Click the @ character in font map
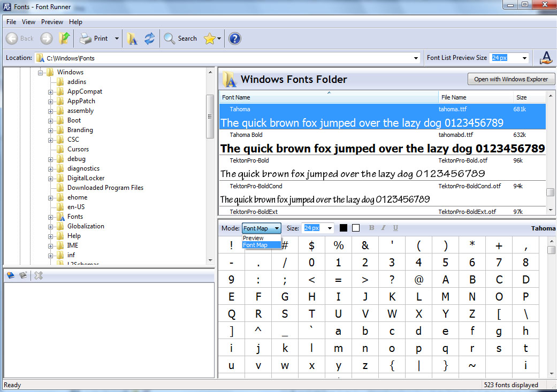 [419, 280]
